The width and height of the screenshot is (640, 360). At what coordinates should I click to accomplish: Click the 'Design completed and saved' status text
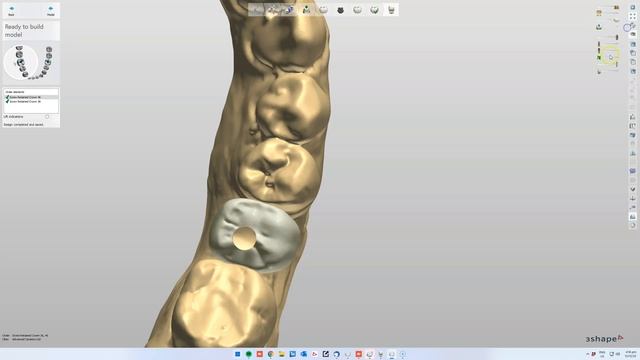pos(24,124)
